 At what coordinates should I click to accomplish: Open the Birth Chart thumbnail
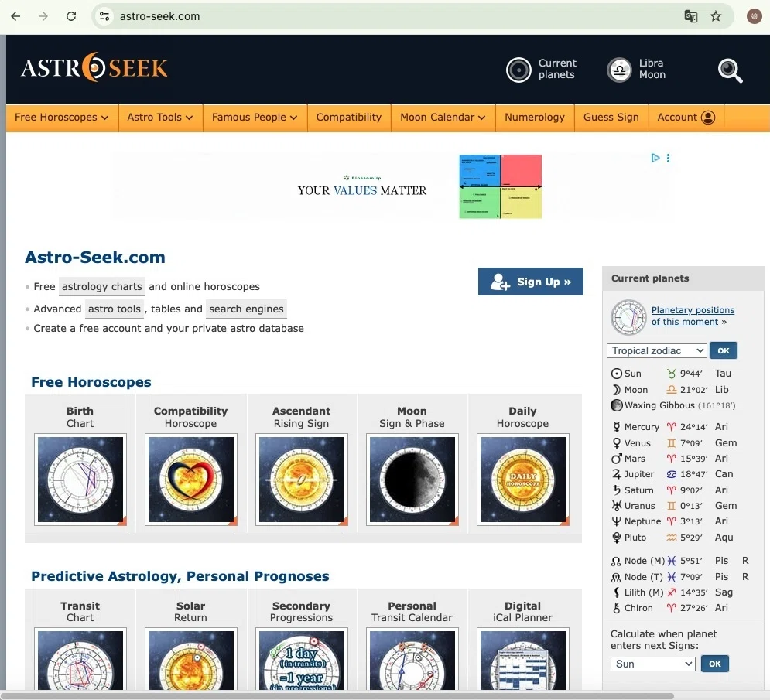click(x=80, y=480)
